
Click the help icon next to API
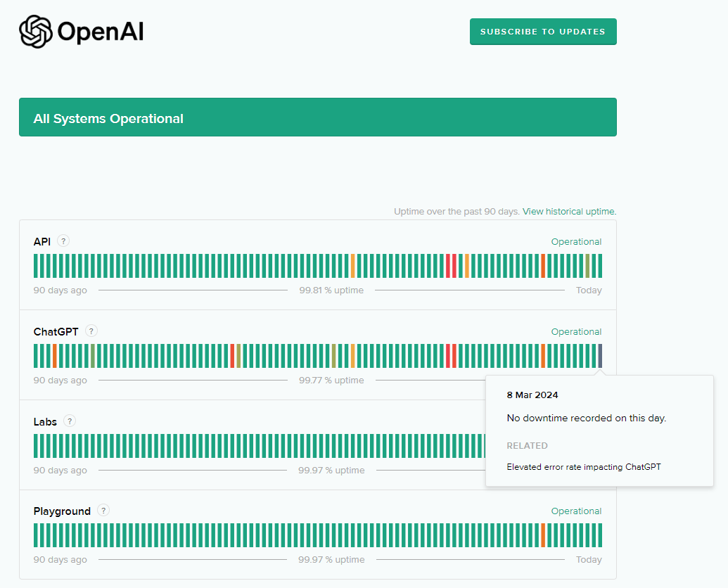click(63, 241)
